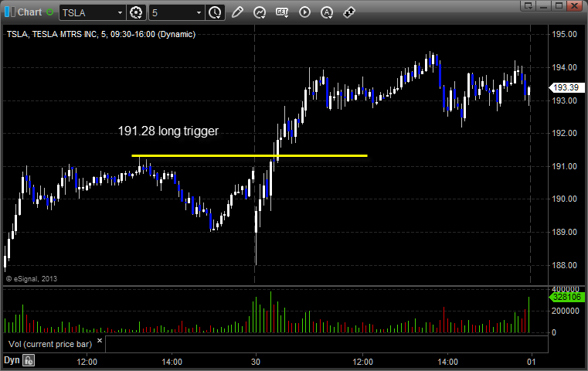This screenshot has width=588, height=371.
Task: Open the studies chart-line icon
Action: click(x=260, y=12)
